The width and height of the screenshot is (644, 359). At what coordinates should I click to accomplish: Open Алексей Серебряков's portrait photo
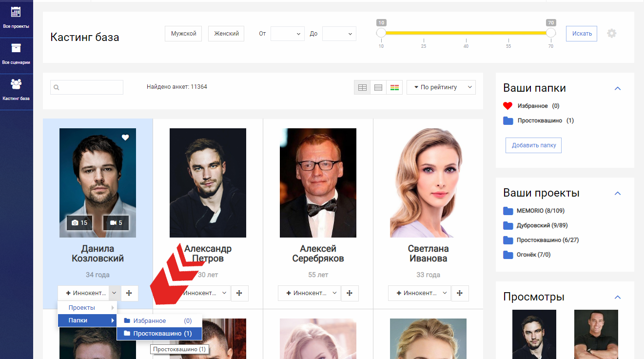(318, 183)
